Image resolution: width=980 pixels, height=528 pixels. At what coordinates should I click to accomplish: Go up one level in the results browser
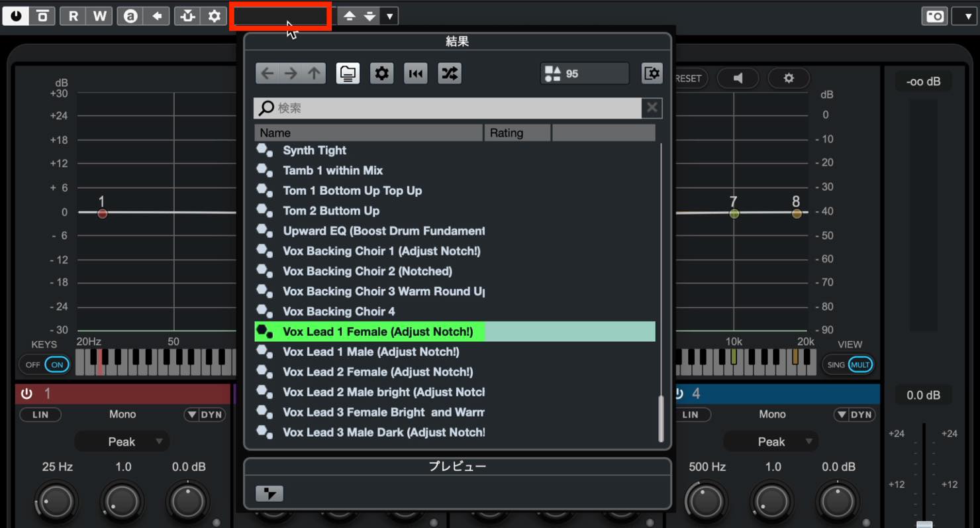(315, 74)
